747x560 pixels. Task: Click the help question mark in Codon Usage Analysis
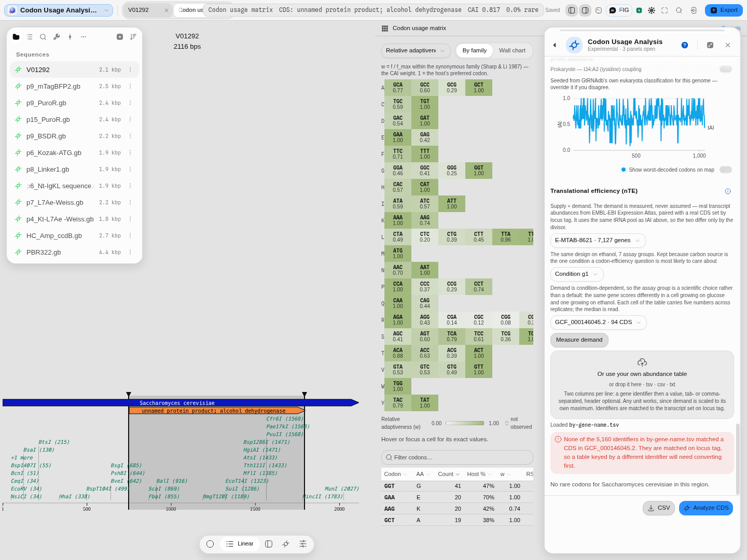click(x=685, y=45)
